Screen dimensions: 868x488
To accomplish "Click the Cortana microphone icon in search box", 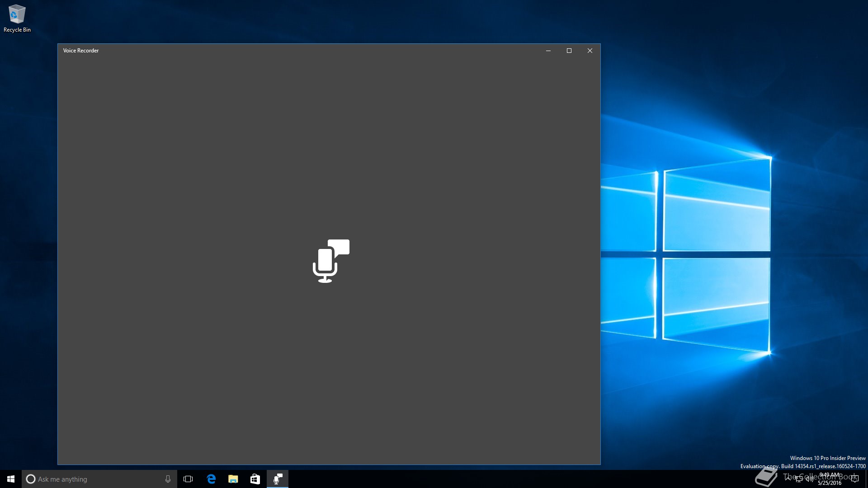I will 168,479.
